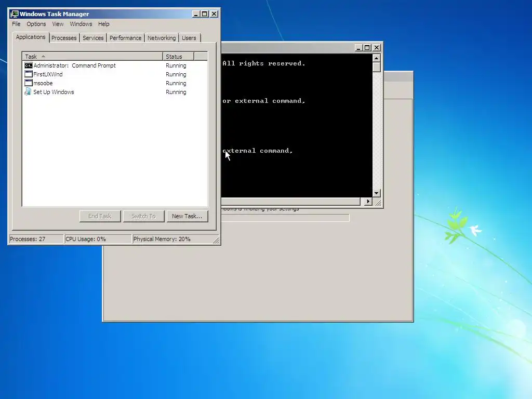This screenshot has height=399, width=532.
Task: Click the Set Up Windows icon
Action: point(28,92)
